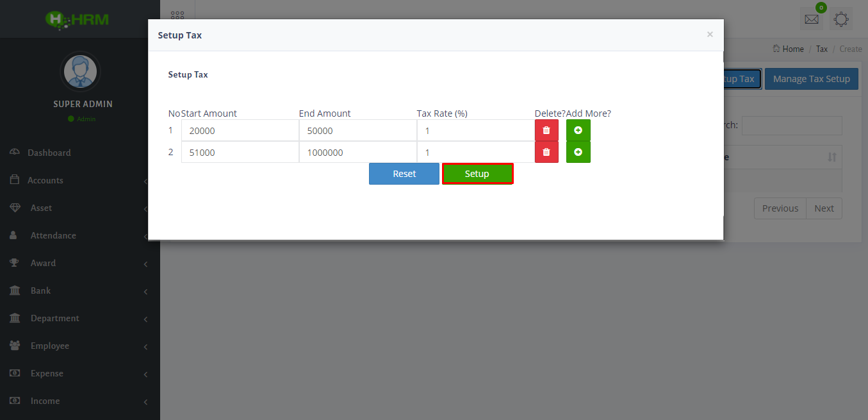This screenshot has width=868, height=420.
Task: Click the Manage Tax Setup button
Action: coord(811,79)
